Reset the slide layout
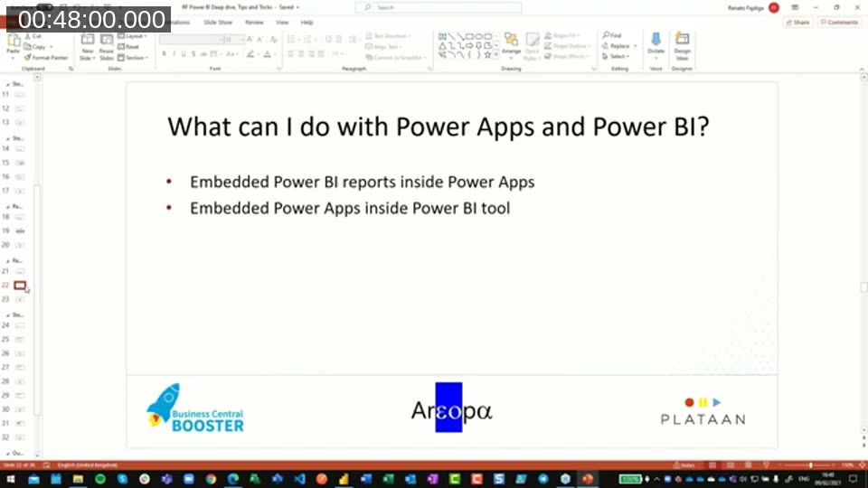Screen dimensions: 868x488 [129, 47]
